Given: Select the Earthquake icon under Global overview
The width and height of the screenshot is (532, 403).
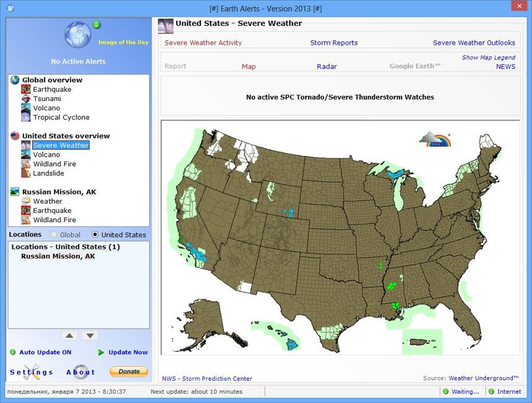Looking at the screenshot, I should 26,89.
